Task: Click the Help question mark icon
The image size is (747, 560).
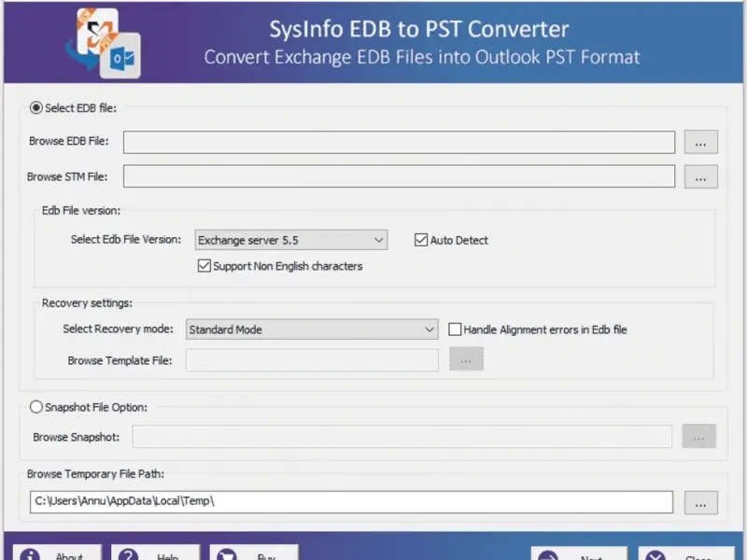Action: point(128,554)
